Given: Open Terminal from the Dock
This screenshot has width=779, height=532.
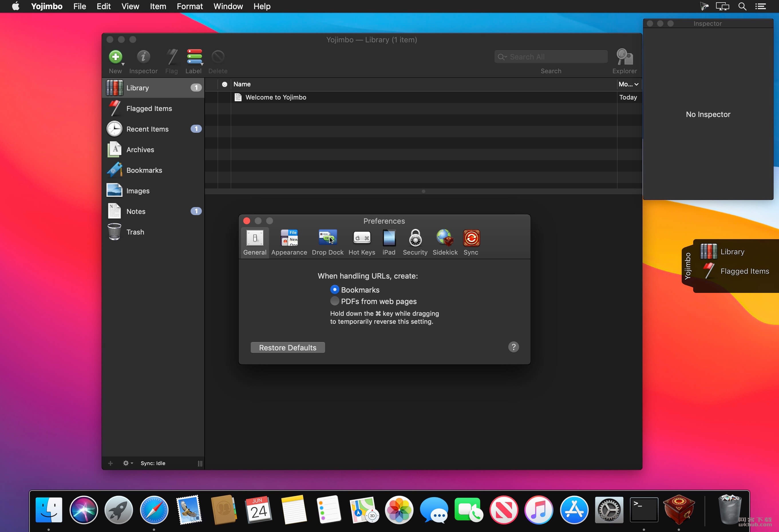Looking at the screenshot, I should coord(644,510).
